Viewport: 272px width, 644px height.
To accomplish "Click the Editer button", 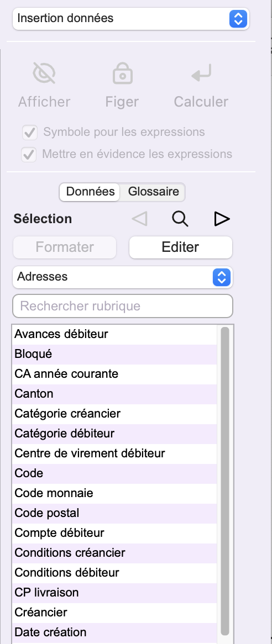I will (181, 247).
